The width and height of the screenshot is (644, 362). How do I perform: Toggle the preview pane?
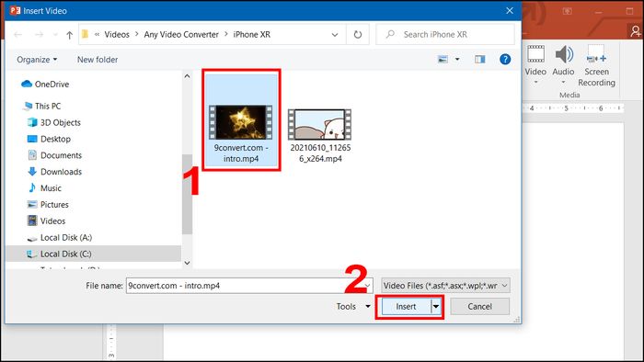pyautogui.click(x=479, y=60)
